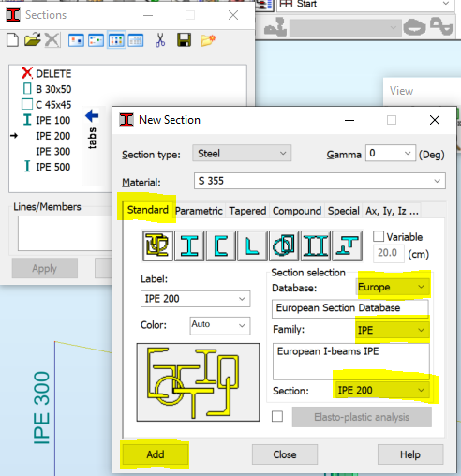Click the Lines/Members input field

click(x=65, y=233)
